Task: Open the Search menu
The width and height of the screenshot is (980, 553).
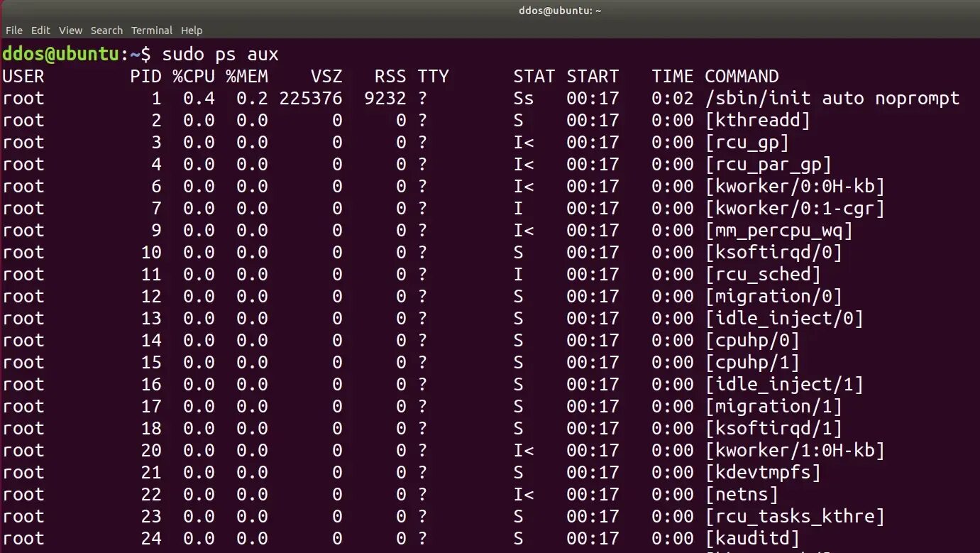Action: pos(106,31)
